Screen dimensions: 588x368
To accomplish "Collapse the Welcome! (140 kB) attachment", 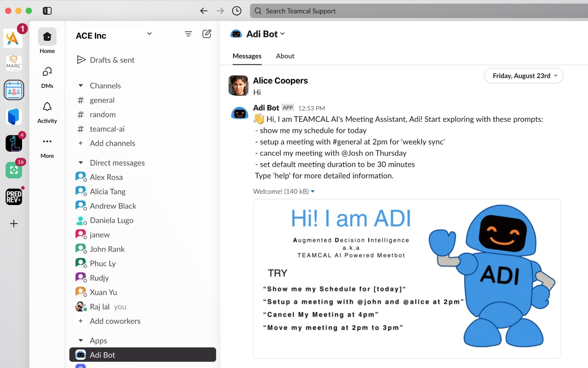I will [313, 191].
